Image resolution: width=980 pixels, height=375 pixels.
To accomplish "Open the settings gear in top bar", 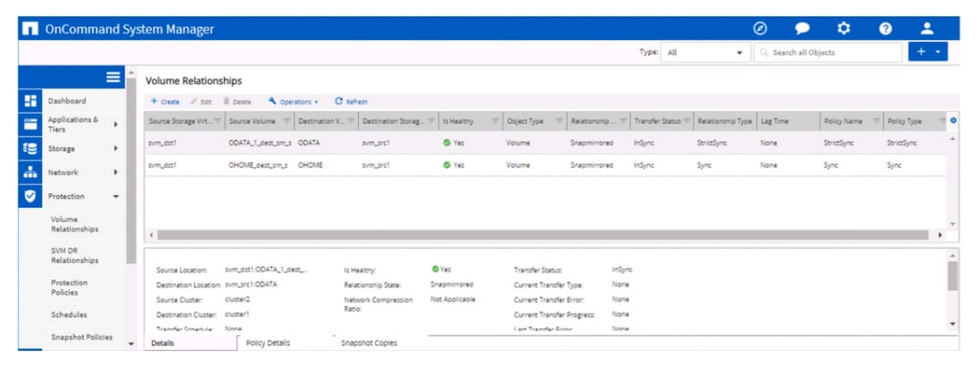I will point(844,29).
